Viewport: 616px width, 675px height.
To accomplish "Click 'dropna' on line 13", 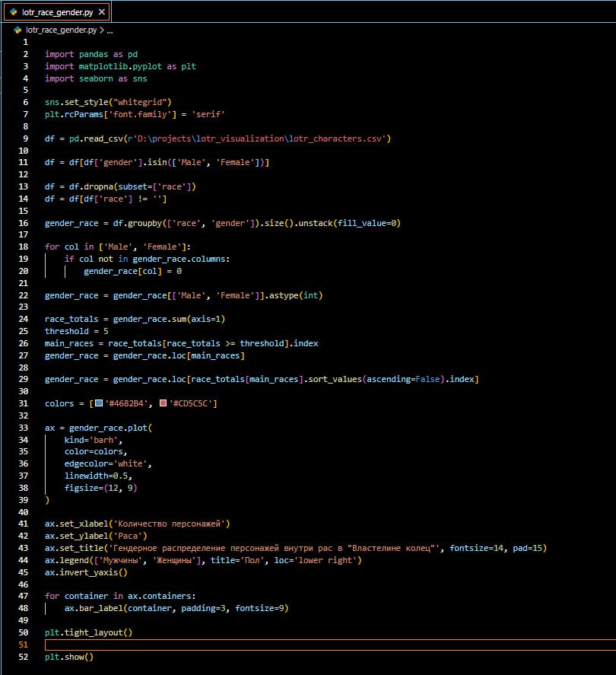I will click(x=99, y=187).
